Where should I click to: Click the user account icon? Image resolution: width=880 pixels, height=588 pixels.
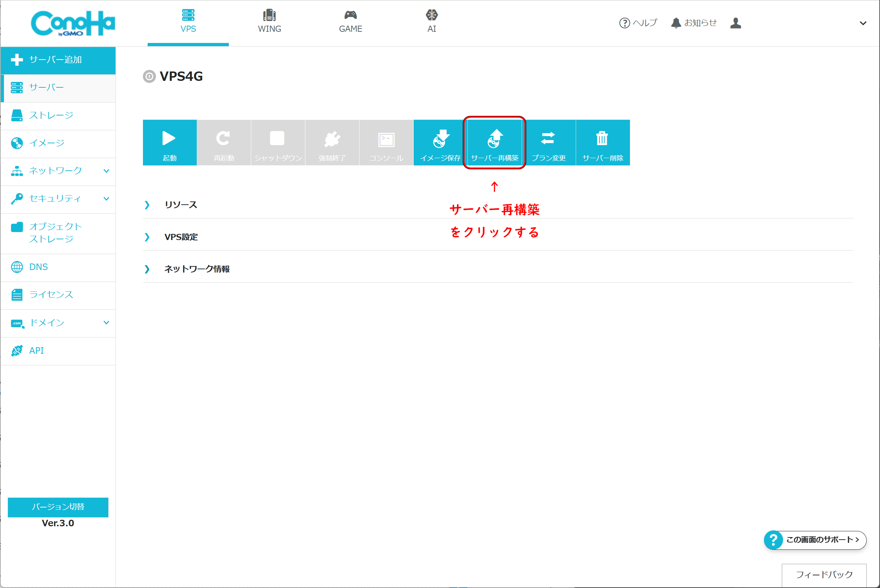pos(735,23)
